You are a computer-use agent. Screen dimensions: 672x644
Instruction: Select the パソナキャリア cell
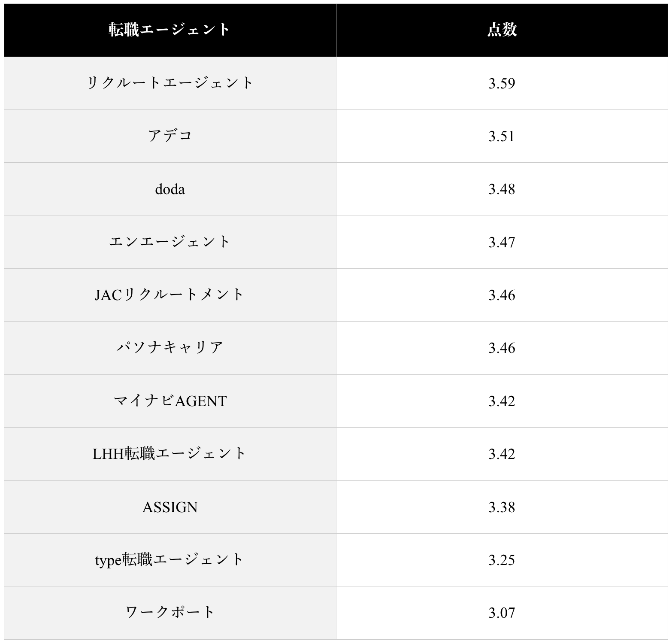[170, 348]
